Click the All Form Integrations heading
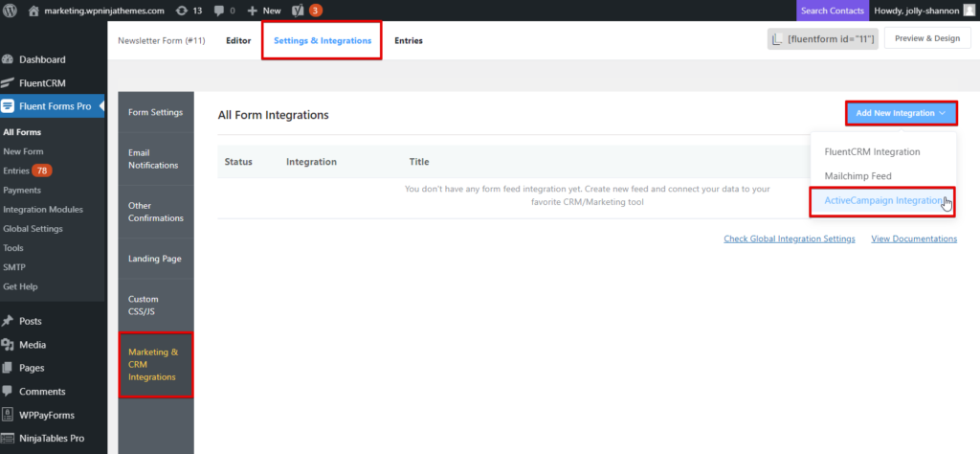Screen dimensions: 980x454 273,115
